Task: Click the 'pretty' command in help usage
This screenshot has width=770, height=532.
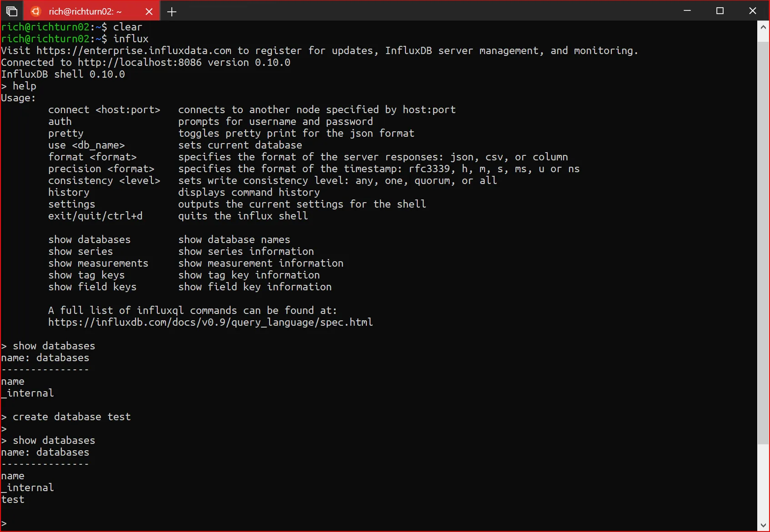Action: (x=66, y=133)
